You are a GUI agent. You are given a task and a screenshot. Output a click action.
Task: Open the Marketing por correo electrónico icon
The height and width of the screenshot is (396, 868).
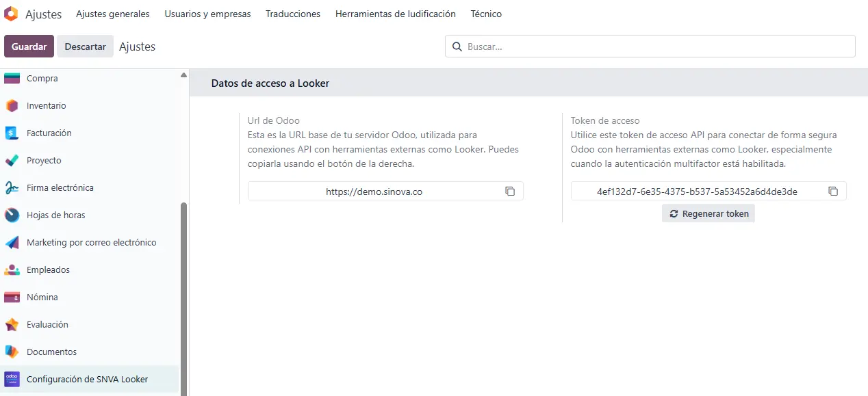point(12,243)
